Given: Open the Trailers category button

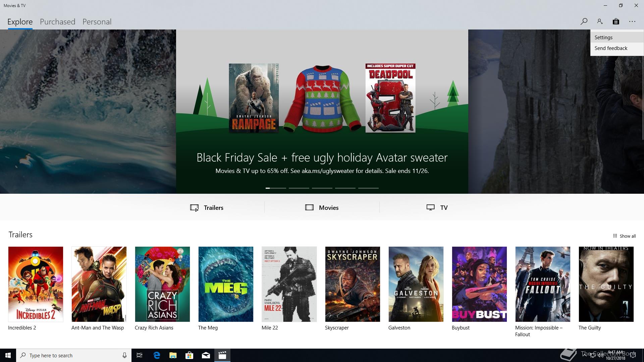Looking at the screenshot, I should click(x=207, y=207).
